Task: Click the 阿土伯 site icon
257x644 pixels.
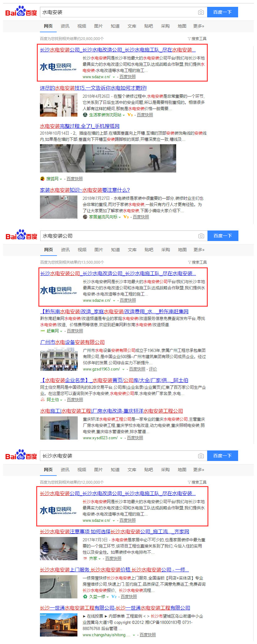Action: (43, 400)
